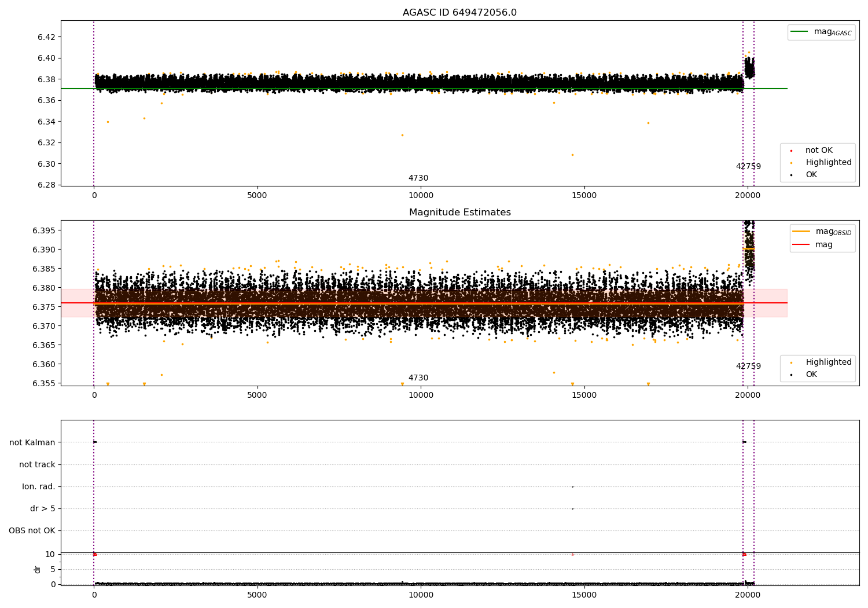Click the 6.370 y-axis tick label

click(x=44, y=326)
